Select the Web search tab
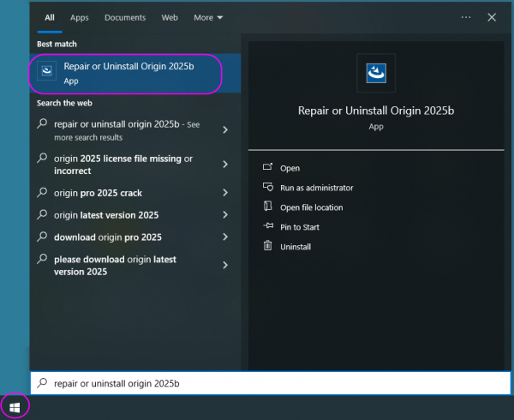Screen dimensions: 514x420 click(170, 17)
